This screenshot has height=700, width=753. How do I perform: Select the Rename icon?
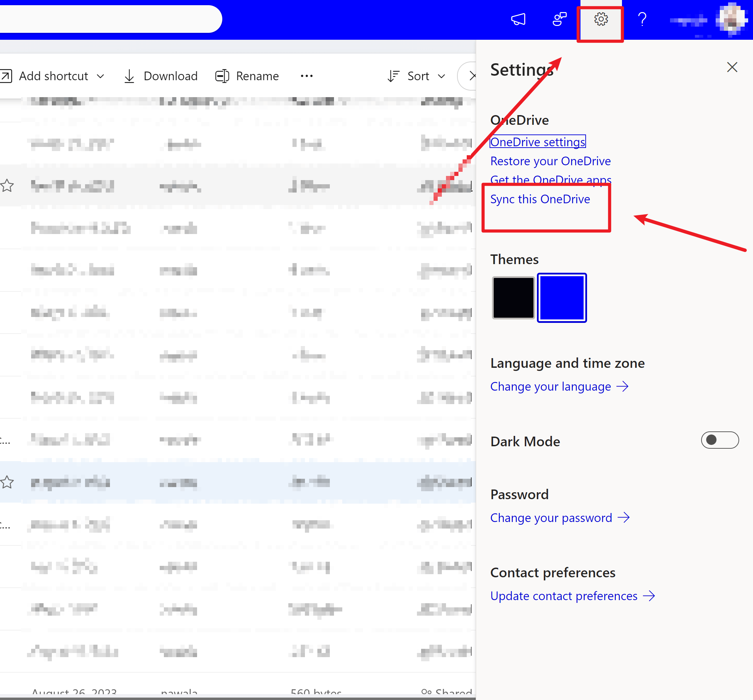[222, 76]
